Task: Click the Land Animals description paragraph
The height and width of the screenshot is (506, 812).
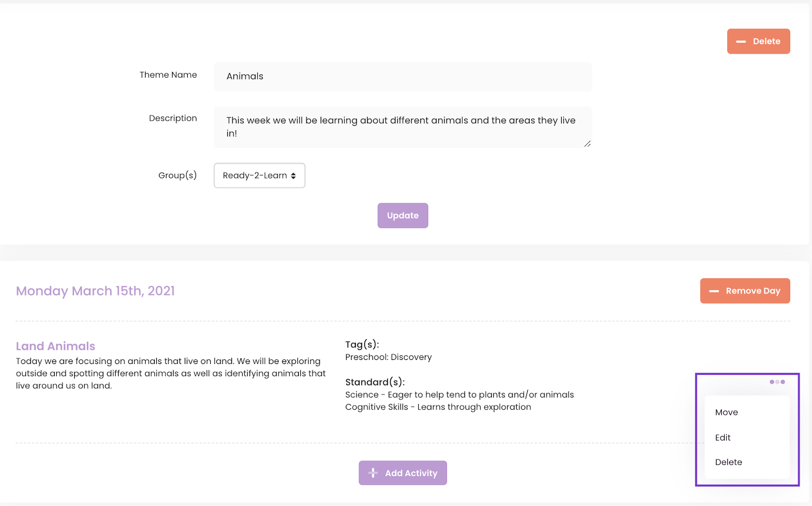Action: pos(171,373)
